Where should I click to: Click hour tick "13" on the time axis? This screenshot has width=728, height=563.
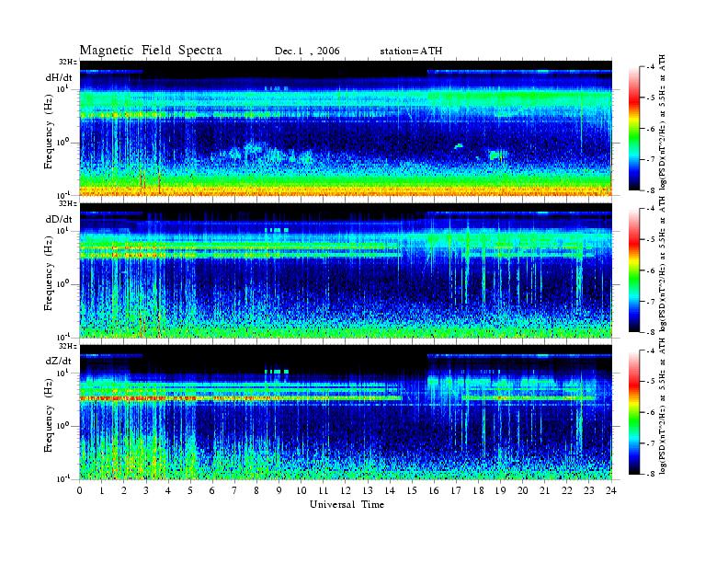click(x=368, y=490)
